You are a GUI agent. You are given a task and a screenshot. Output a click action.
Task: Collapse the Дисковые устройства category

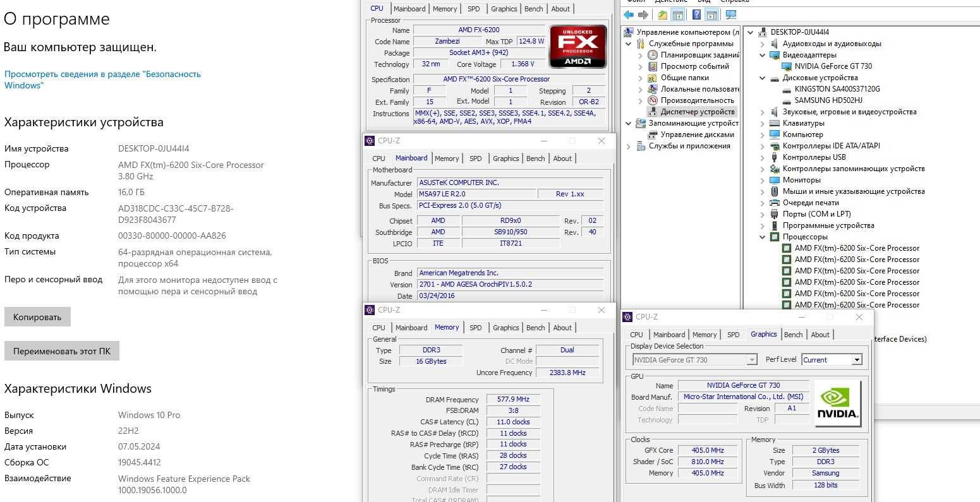(763, 78)
